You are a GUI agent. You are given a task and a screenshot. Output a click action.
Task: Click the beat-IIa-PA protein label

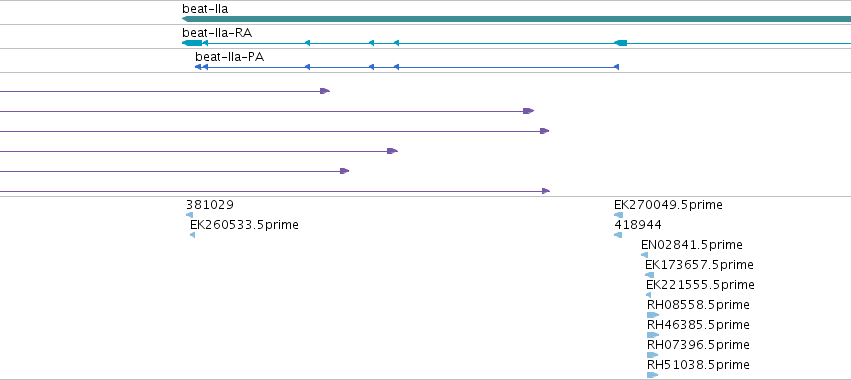click(x=230, y=57)
